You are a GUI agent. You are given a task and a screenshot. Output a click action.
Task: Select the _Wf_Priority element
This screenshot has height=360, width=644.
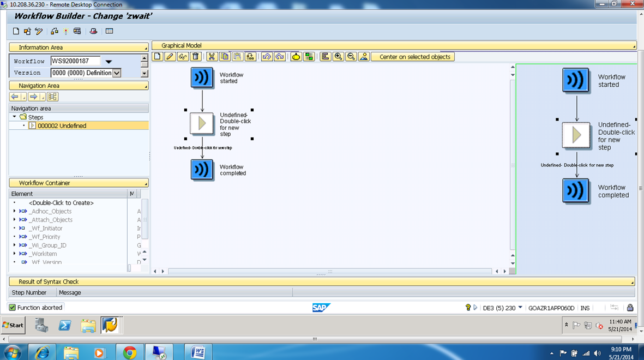[44, 237]
